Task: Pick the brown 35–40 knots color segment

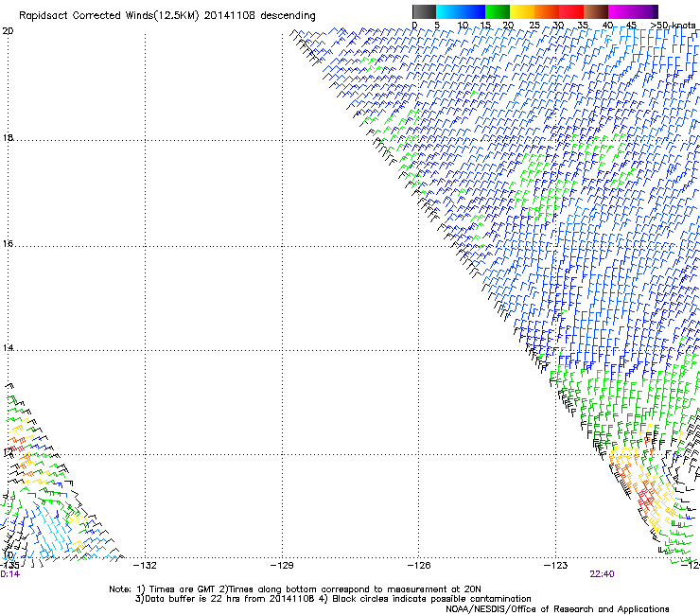Action: click(596, 11)
